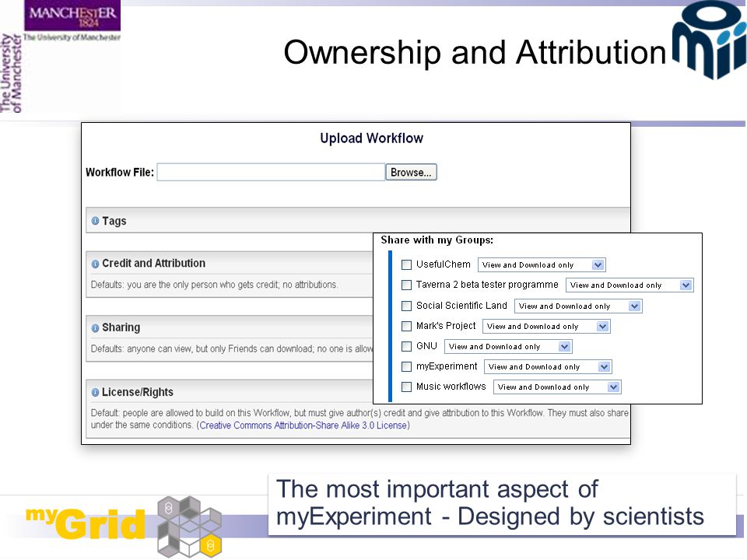Check the Mark's Project checkbox
This screenshot has height=560, width=747.
tap(406, 326)
